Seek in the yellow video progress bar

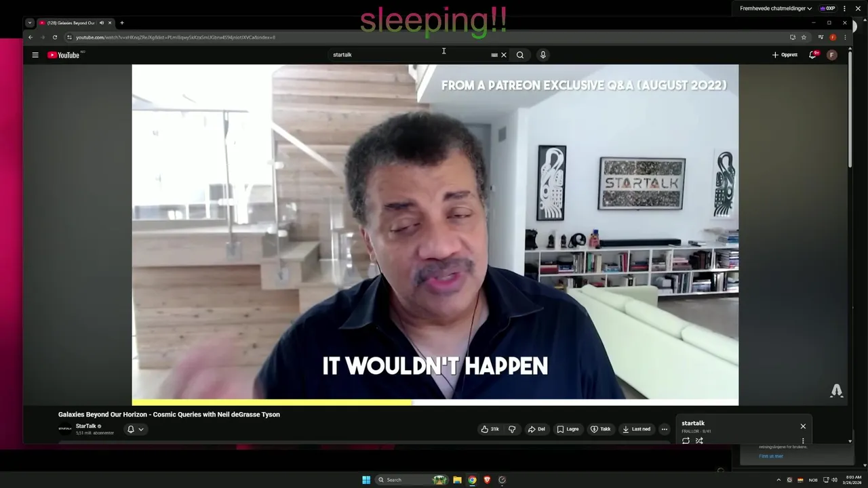tap(435, 403)
